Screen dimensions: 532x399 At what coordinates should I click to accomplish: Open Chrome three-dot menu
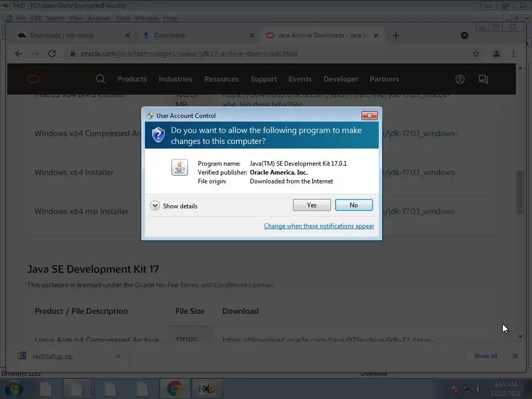(513, 54)
